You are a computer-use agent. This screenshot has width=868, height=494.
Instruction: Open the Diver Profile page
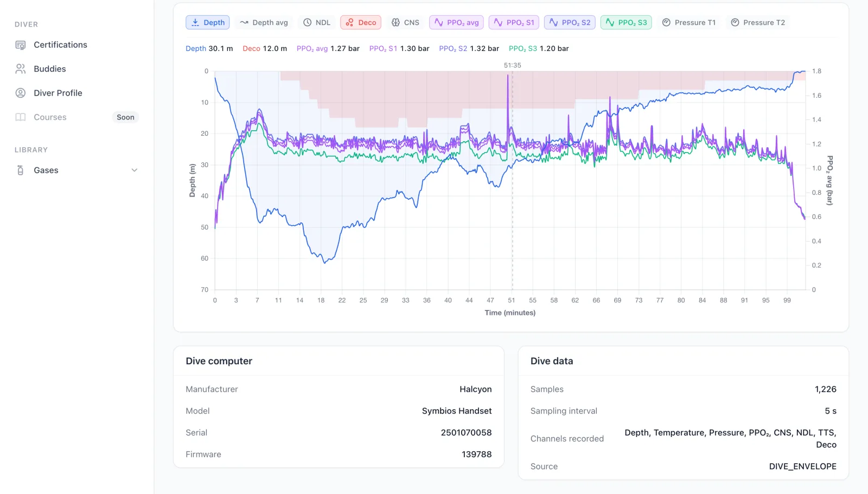[76, 93]
